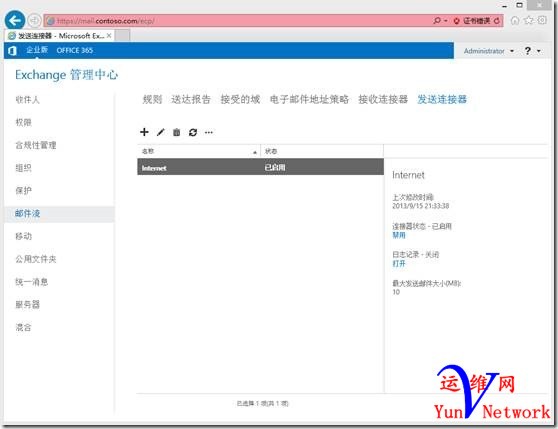Open browser favorites star icon
Screen dimensions: 558x429
pyautogui.click(x=529, y=20)
